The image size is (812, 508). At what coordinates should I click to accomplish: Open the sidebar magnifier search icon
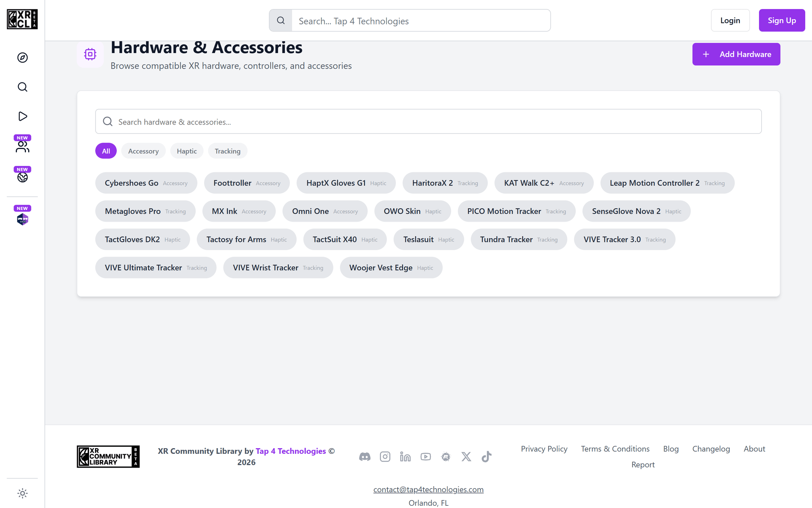coord(23,87)
